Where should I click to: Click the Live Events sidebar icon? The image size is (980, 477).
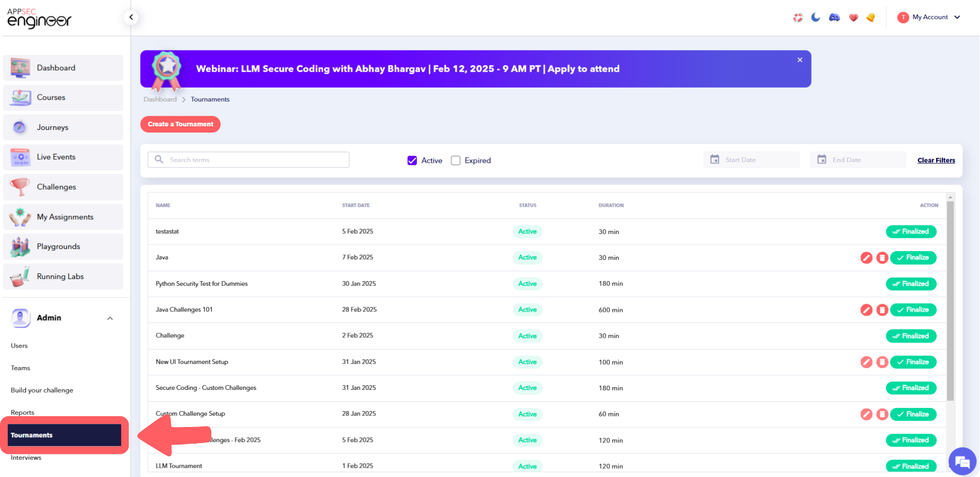tap(20, 157)
